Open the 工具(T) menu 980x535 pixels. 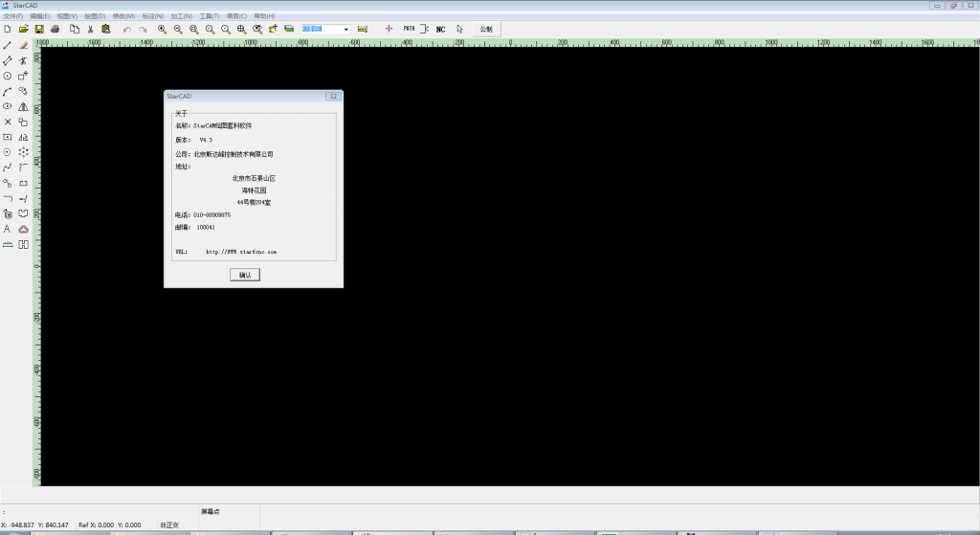pos(210,16)
